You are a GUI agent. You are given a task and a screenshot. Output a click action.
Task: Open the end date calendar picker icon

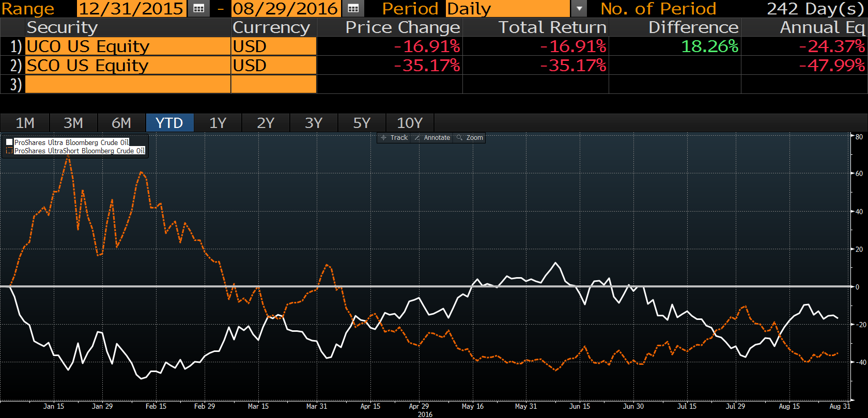tap(353, 8)
